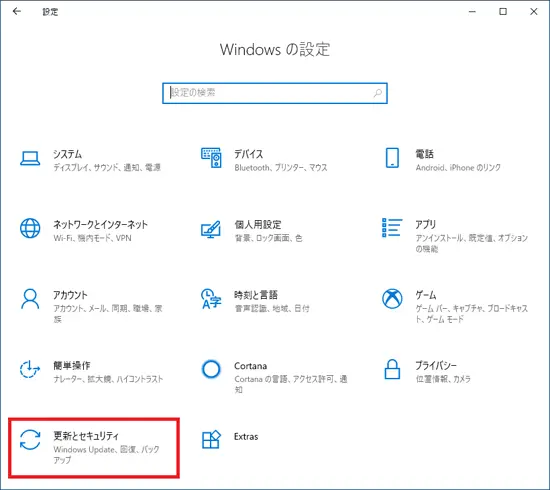The width and height of the screenshot is (550, 490).
Task: Open the アカウント person icon
Action: (30, 299)
